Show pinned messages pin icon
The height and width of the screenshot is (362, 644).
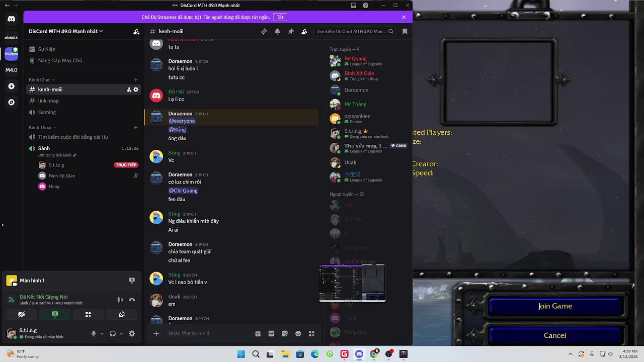click(x=291, y=31)
